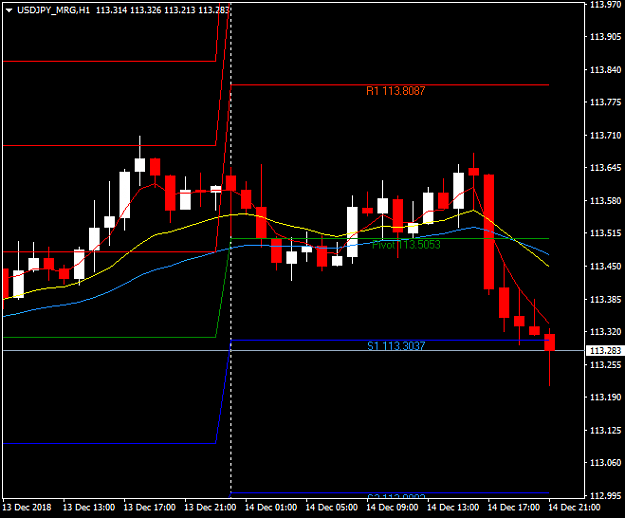The width and height of the screenshot is (625, 518).
Task: Click the 113.645 price scale value
Action: [x=605, y=168]
